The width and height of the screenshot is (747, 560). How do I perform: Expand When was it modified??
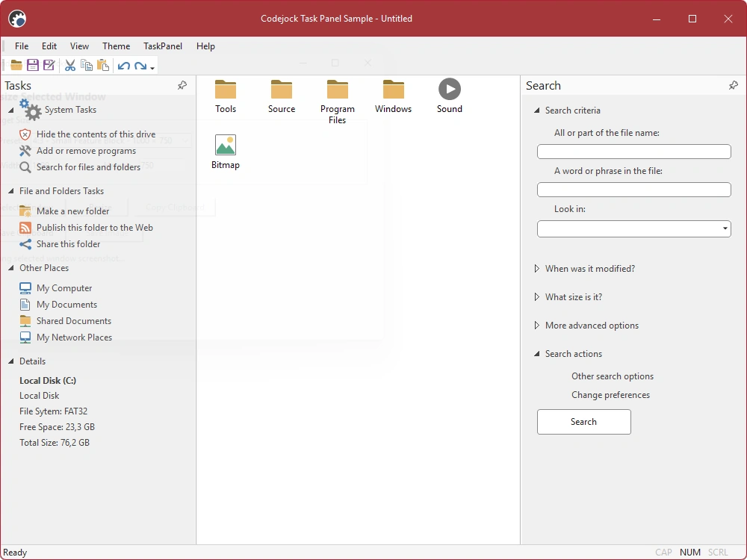537,269
